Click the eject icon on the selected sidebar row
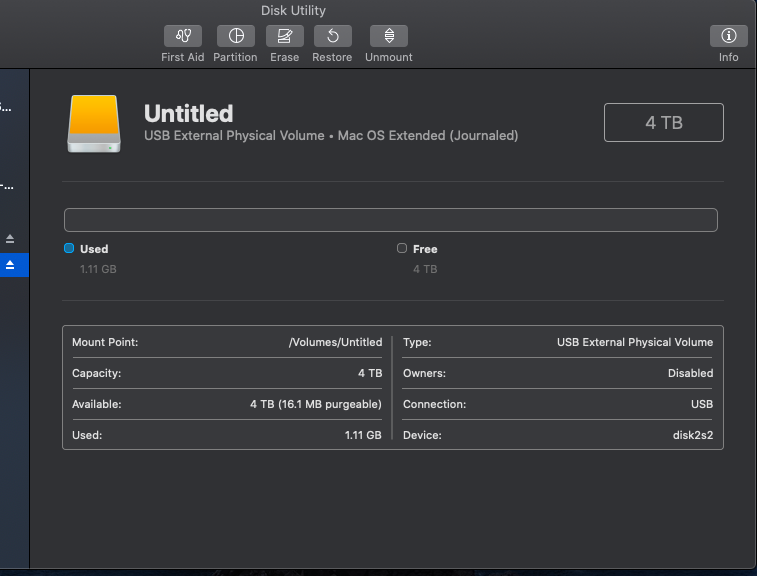Viewport: 757px width, 576px height. pyautogui.click(x=10, y=265)
